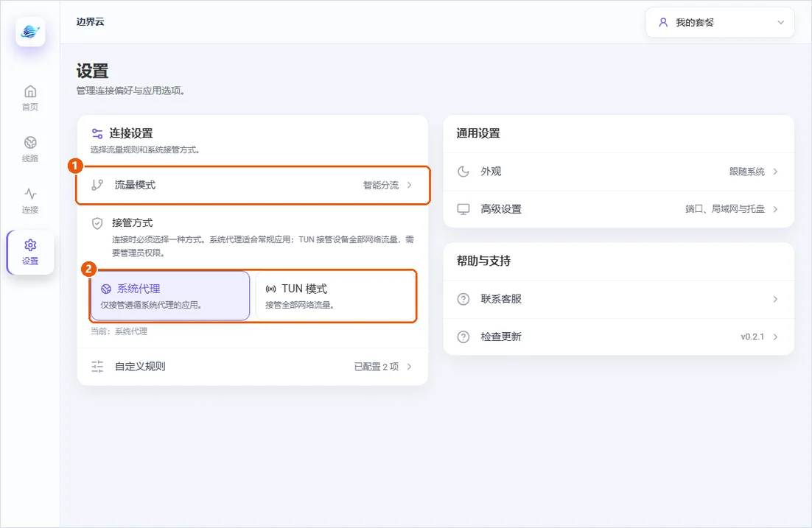Click the question icon beside 检查更新
The height and width of the screenshot is (528, 812).
[x=463, y=337]
